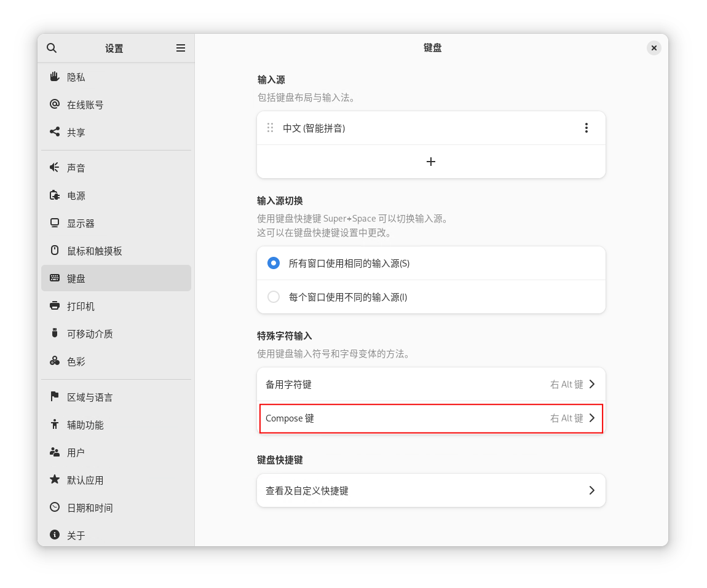Open 关于 (About) settings page

point(77,535)
